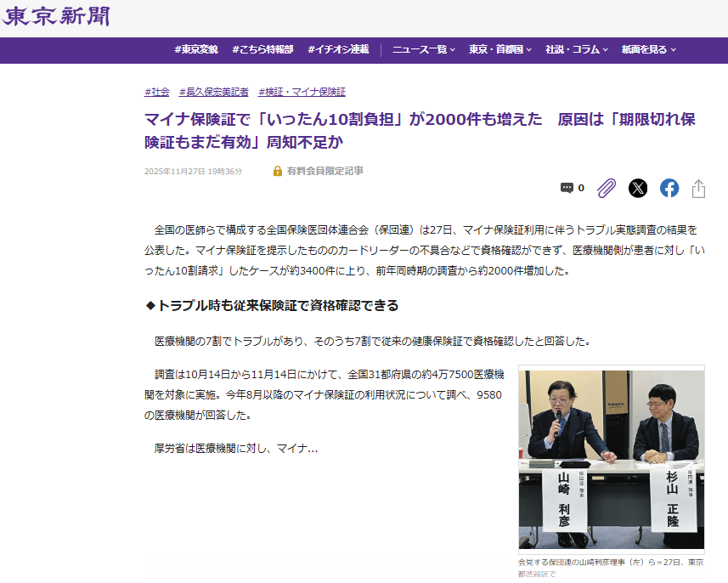Screen dimensions: 728x583
Task: Open the share upload-arrow icon
Action: click(x=698, y=188)
